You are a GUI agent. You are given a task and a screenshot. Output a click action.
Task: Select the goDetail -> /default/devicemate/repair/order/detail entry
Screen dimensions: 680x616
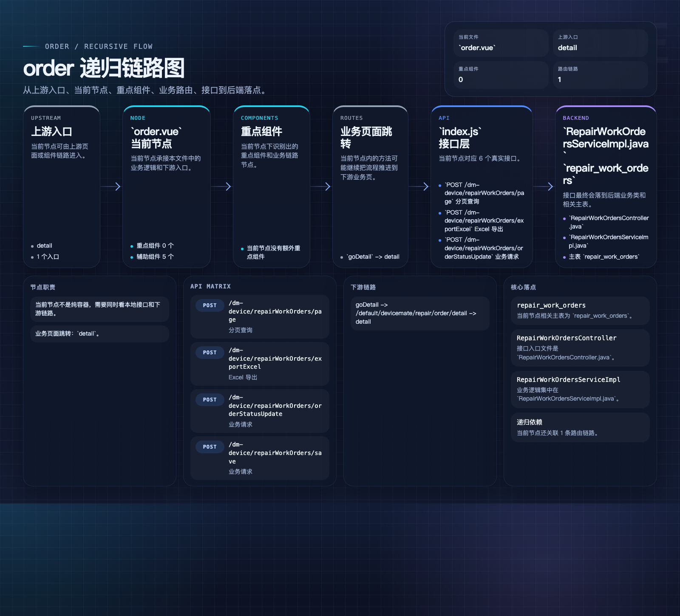tap(420, 313)
